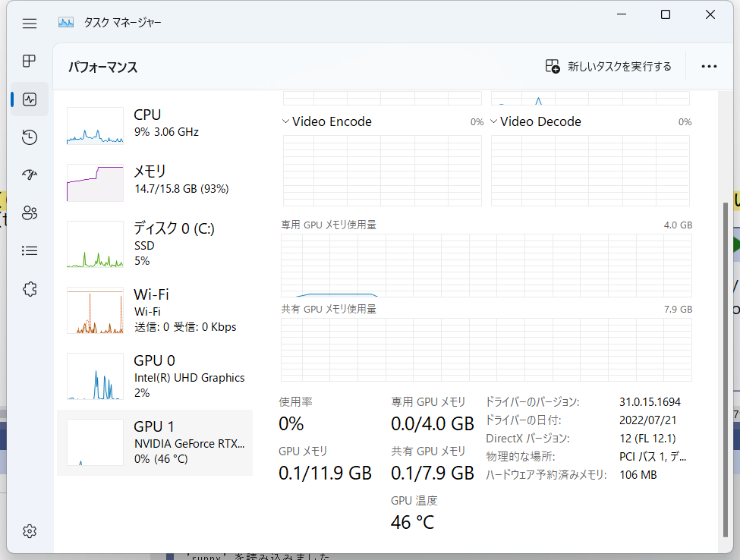740x560 pixels.
Task: Click the 共有 GPU メモリ使用量 graph
Action: [486, 350]
